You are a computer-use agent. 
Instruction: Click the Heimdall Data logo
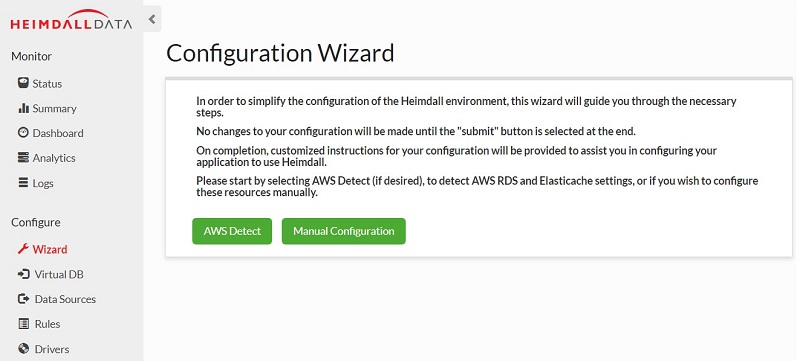coord(71,19)
